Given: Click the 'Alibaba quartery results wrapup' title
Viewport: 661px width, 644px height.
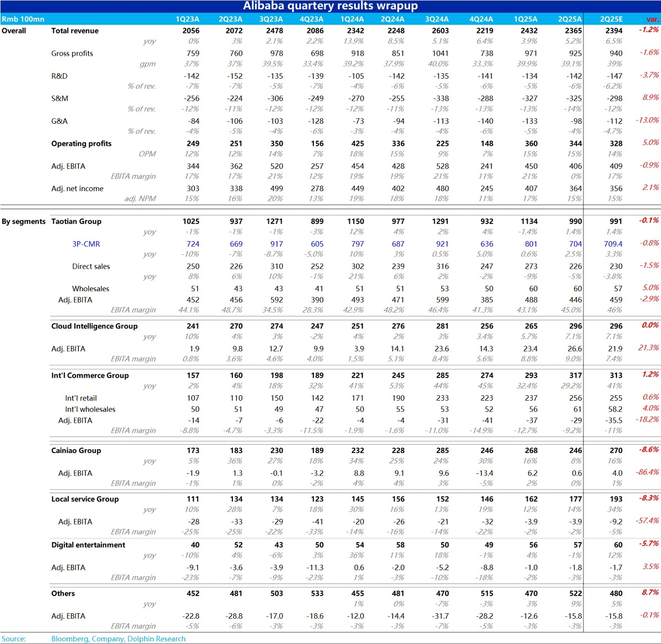Looking at the screenshot, I should pyautogui.click(x=330, y=6).
